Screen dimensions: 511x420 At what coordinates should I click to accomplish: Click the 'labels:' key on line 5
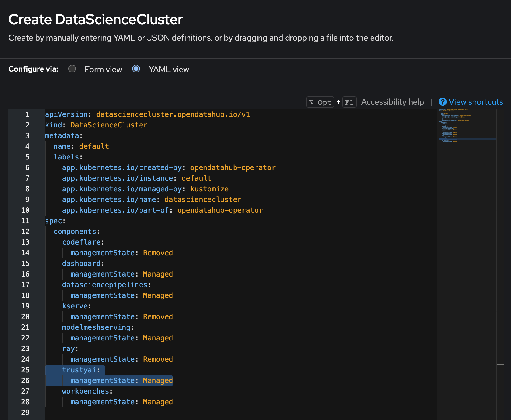68,157
